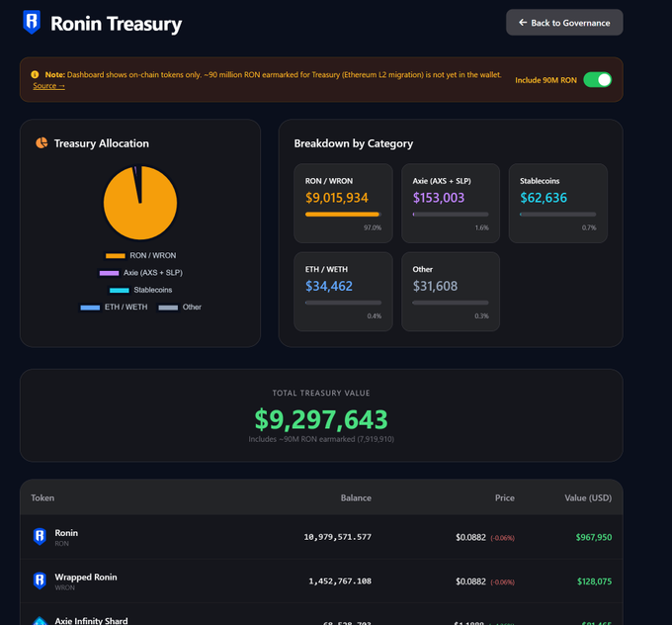Select the Ronin token name in the table
Image resolution: width=672 pixels, height=625 pixels.
tap(66, 533)
